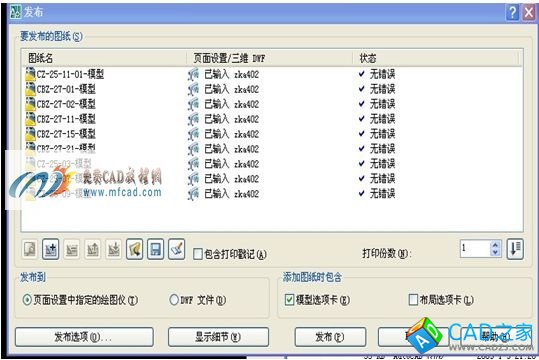Click status checkmark in CZ-25-11-01 row

pos(362,74)
